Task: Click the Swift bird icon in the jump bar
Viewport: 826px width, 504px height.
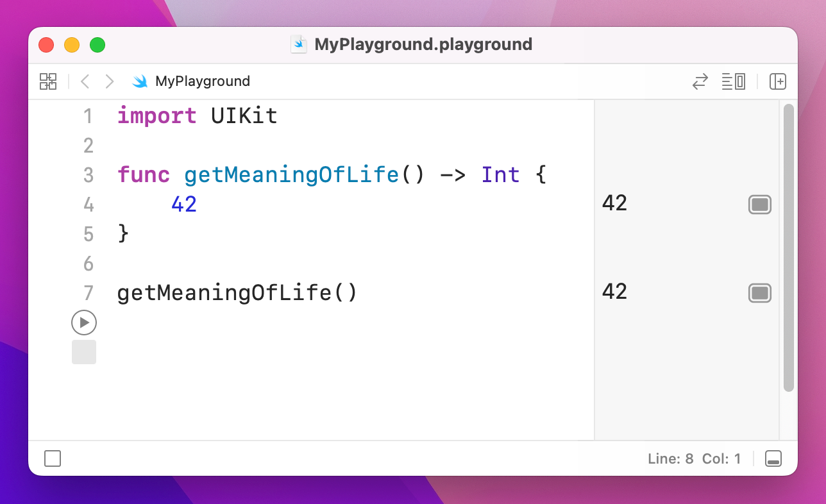Action: coord(139,81)
